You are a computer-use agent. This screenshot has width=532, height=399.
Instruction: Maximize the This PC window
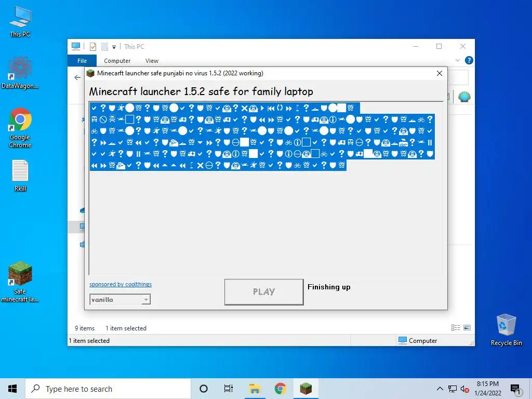click(439, 46)
